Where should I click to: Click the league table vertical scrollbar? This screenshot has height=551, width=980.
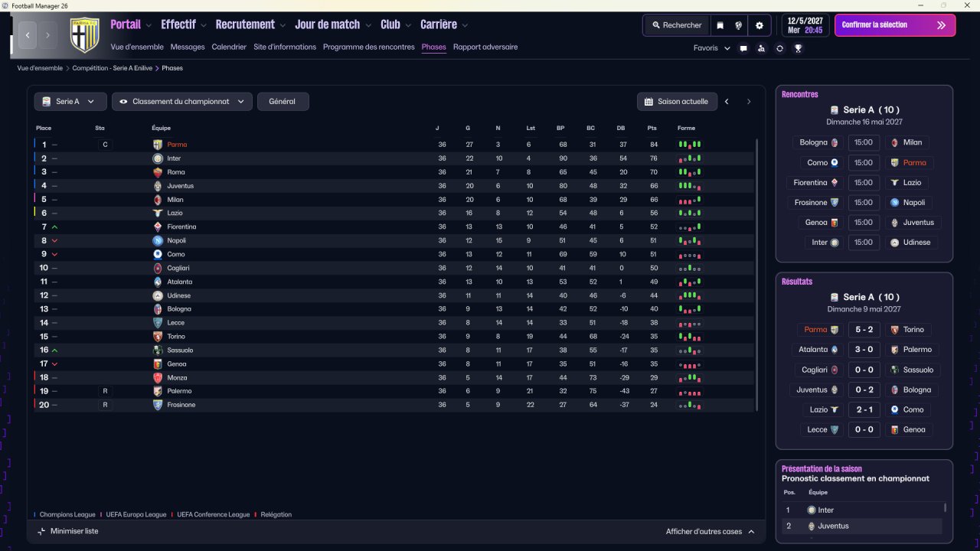[757, 274]
